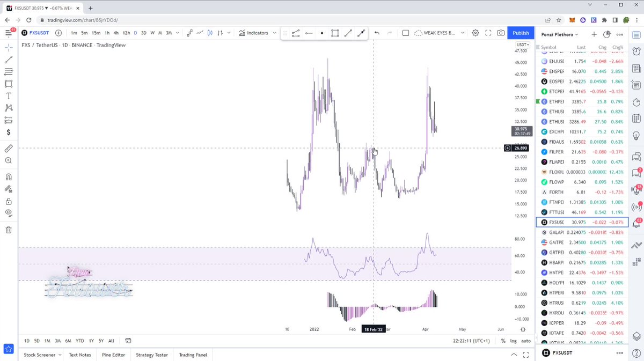The width and height of the screenshot is (644, 361).
Task: Click the Publish button
Action: coord(521,33)
